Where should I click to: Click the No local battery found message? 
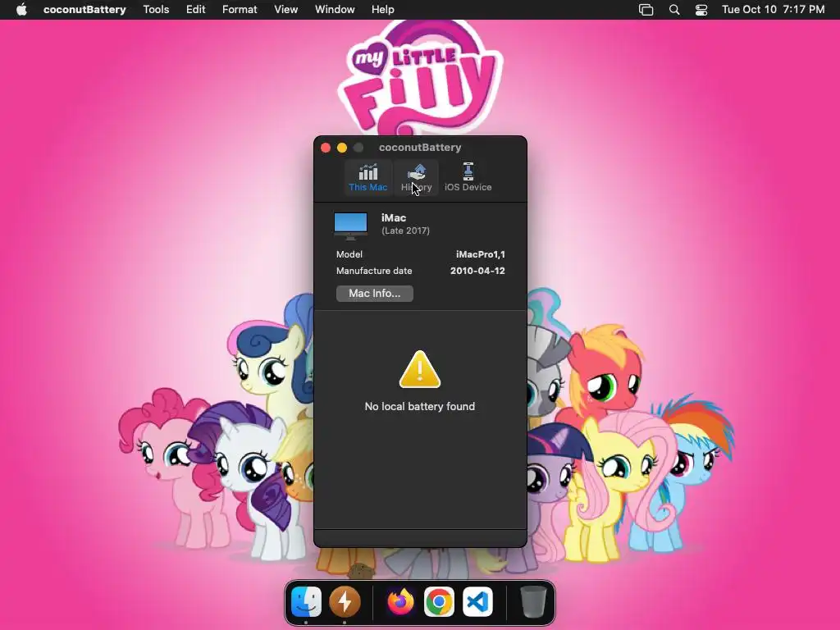pyautogui.click(x=419, y=406)
